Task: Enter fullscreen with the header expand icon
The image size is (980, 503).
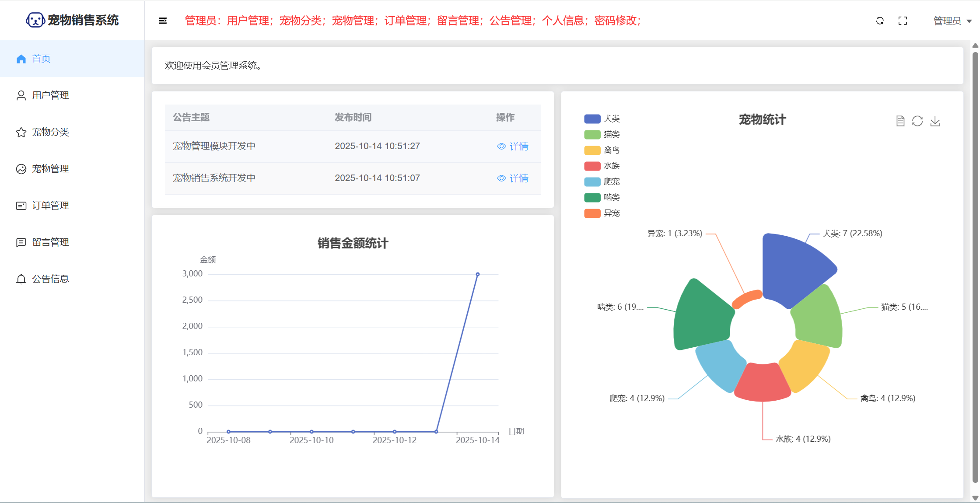Action: (903, 21)
